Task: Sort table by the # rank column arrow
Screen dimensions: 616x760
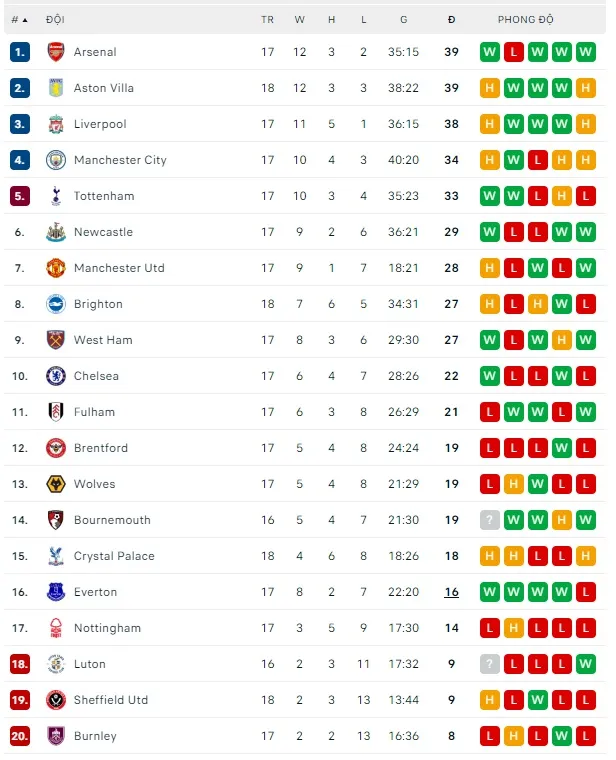Action: tap(24, 20)
